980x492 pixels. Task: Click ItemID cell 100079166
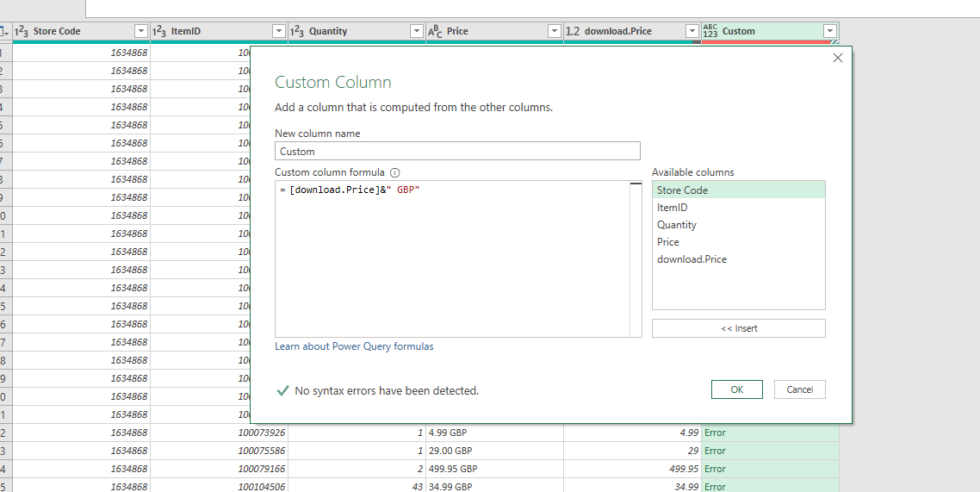point(219,469)
